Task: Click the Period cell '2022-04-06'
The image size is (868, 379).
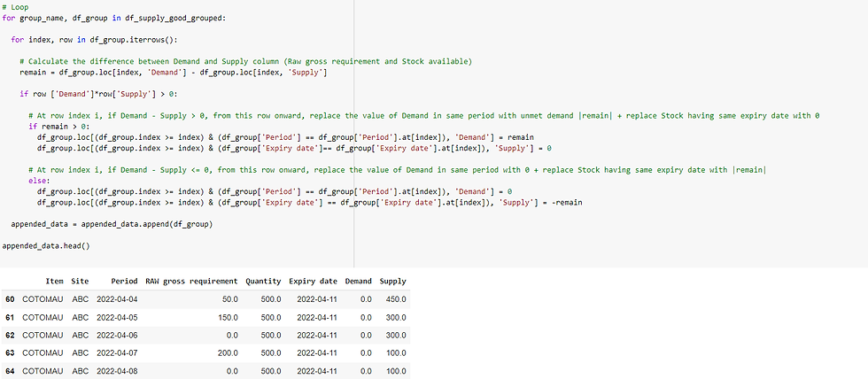Action: click(x=117, y=336)
